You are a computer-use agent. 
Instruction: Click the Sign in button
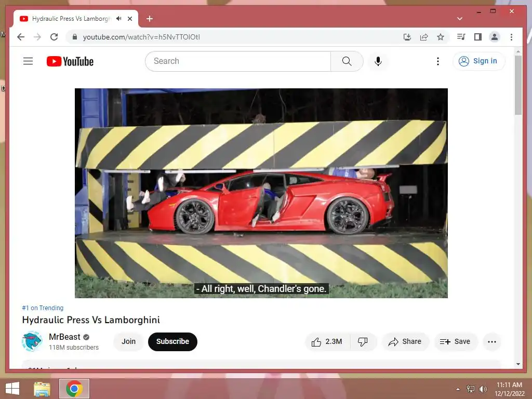[478, 61]
